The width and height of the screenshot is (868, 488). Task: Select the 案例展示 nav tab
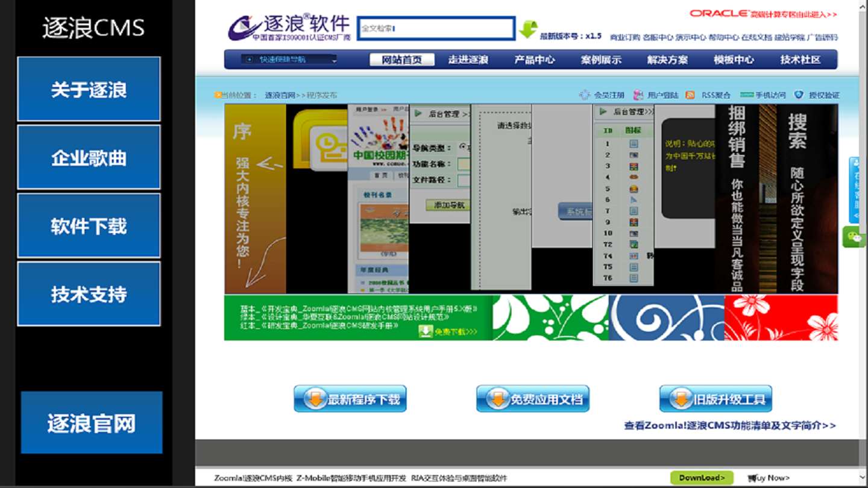(x=601, y=60)
